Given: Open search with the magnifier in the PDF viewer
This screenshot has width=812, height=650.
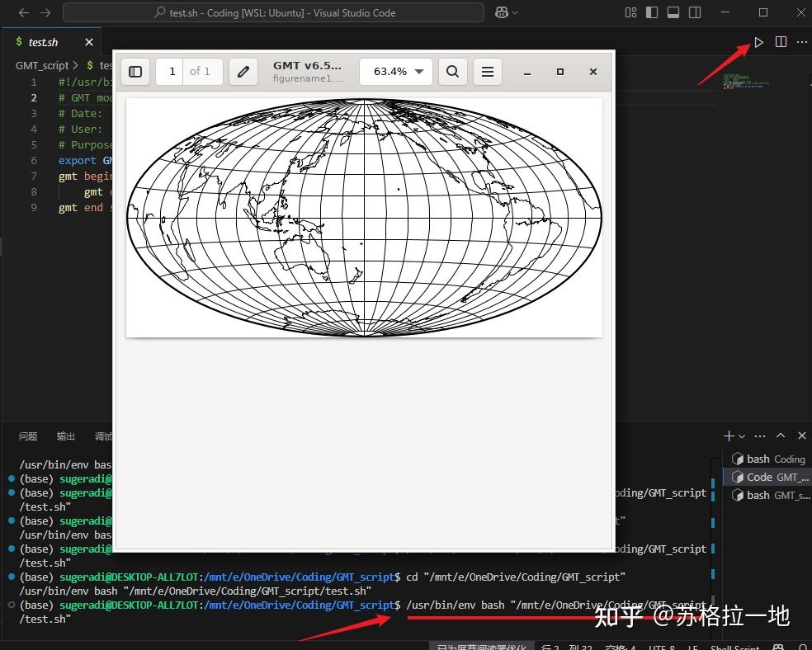Looking at the screenshot, I should tap(452, 72).
